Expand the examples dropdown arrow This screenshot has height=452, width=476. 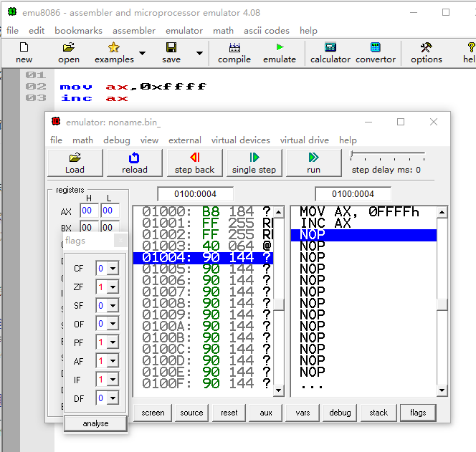click(142, 53)
